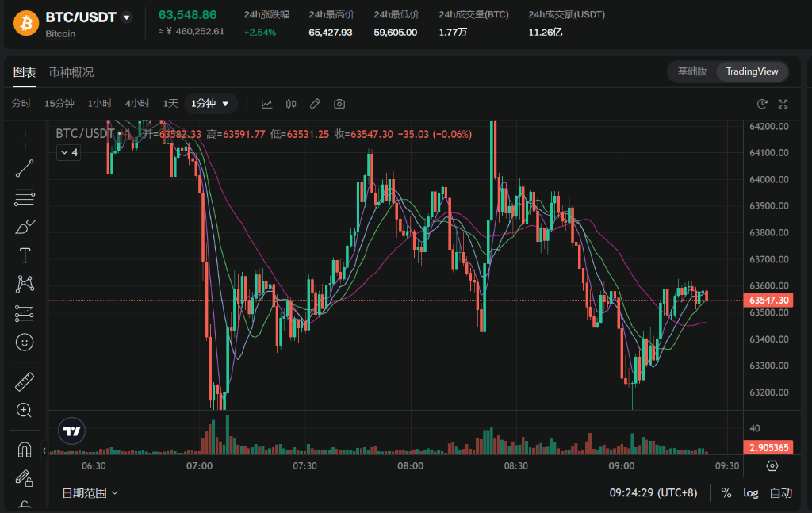Toggle log scale on price axis

(750, 492)
